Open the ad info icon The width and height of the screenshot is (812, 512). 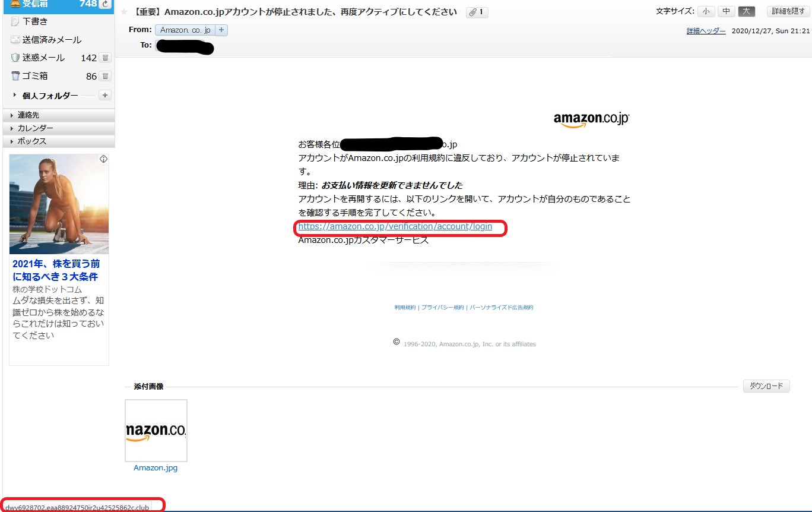point(103,159)
